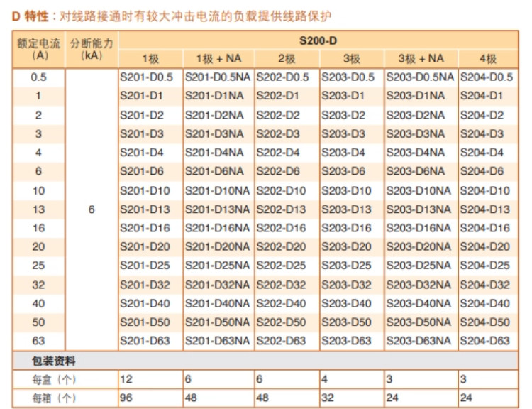Select rated current 63 row label

pyautogui.click(x=39, y=341)
